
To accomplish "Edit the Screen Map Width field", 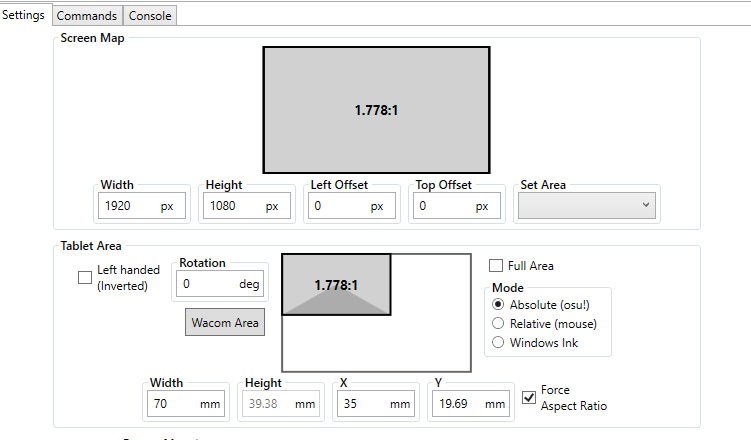I will pyautogui.click(x=142, y=206).
